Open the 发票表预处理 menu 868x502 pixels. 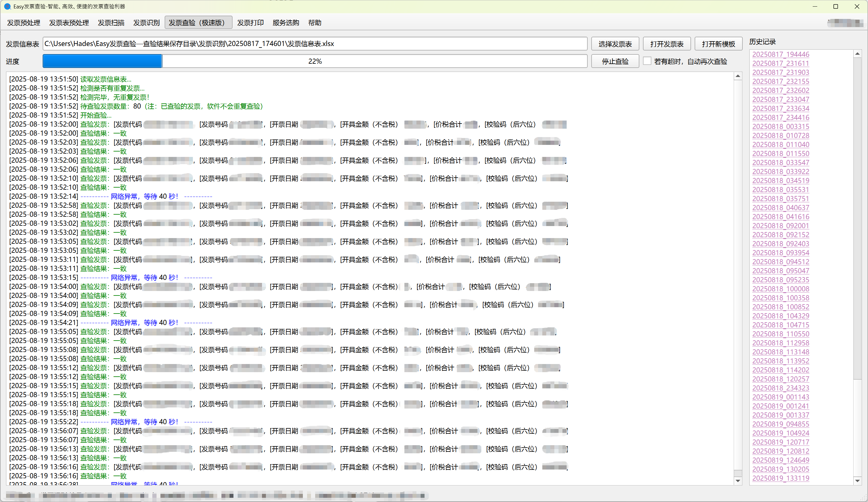pyautogui.click(x=69, y=23)
